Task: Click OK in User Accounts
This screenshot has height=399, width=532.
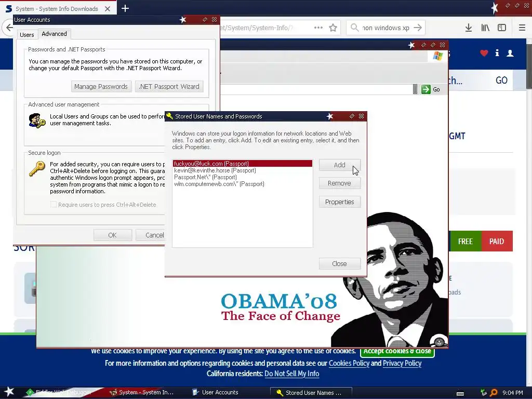Action: coord(112,235)
